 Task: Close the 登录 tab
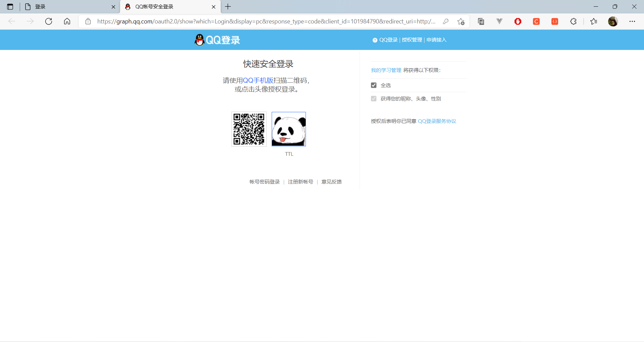point(113,7)
